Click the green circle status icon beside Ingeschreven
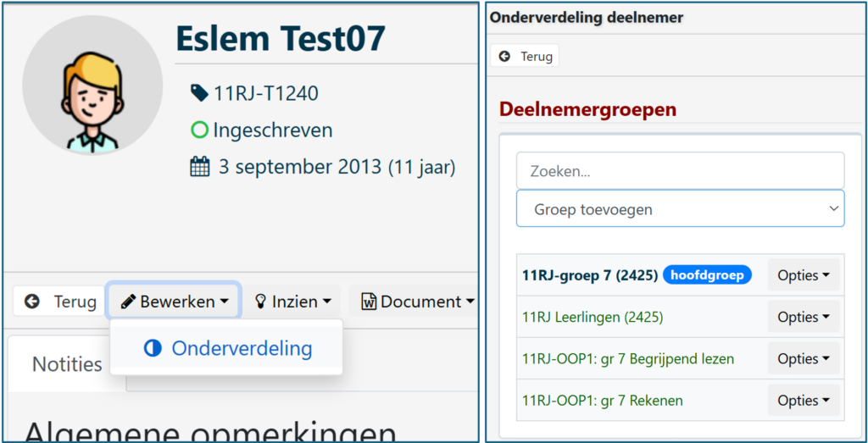The height and width of the screenshot is (443, 868). pos(198,130)
